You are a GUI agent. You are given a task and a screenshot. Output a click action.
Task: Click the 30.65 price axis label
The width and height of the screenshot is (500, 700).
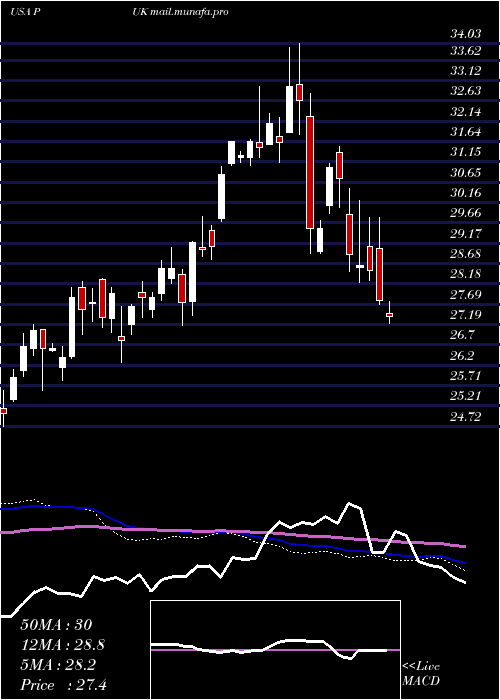pyautogui.click(x=465, y=172)
